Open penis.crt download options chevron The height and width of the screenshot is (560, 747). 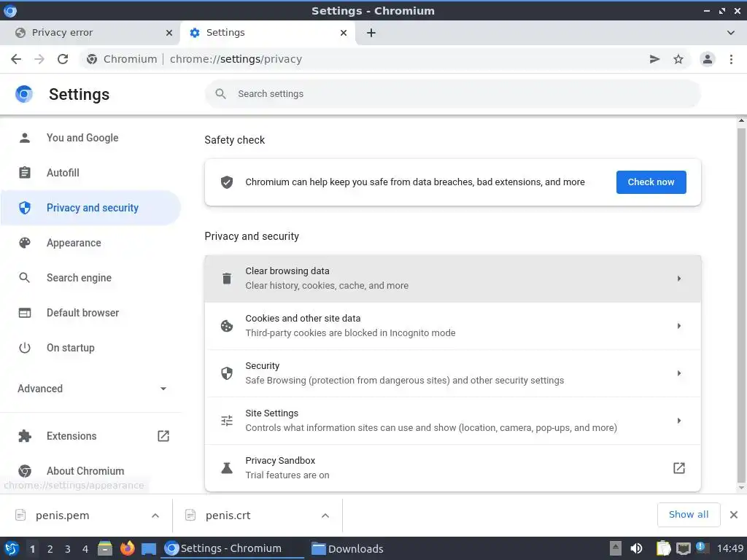pos(325,516)
